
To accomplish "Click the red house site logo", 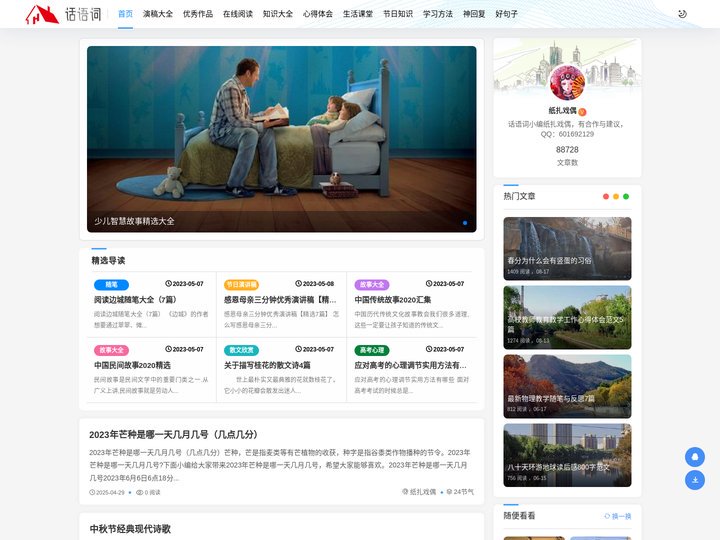I will tap(42, 14).
